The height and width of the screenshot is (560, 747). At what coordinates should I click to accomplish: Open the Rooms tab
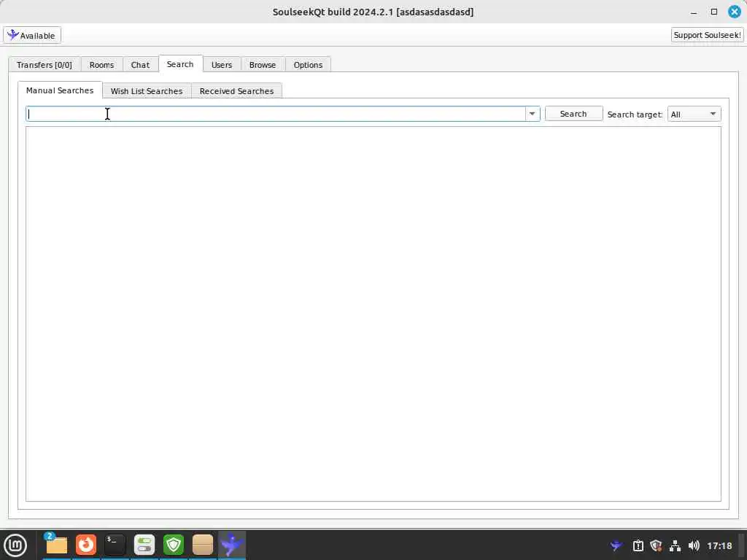(101, 65)
